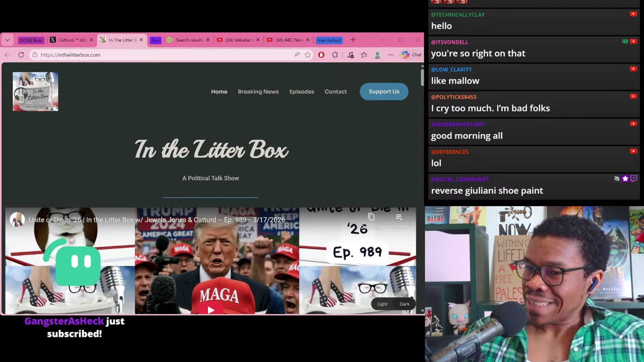Open the browser Settings and more menu

pos(391,55)
